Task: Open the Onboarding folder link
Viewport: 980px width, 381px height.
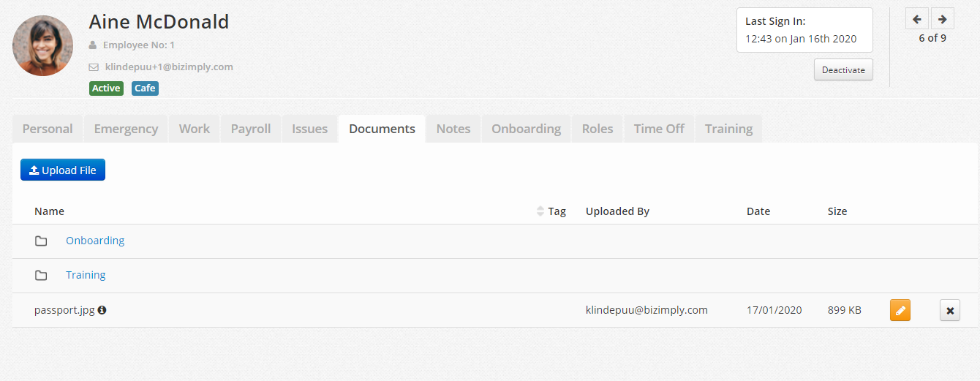Action: tap(95, 241)
